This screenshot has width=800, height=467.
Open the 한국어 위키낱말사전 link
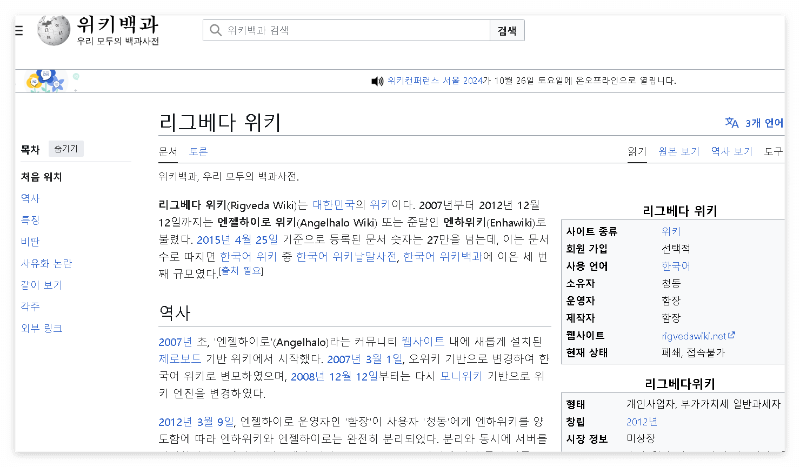point(346,256)
